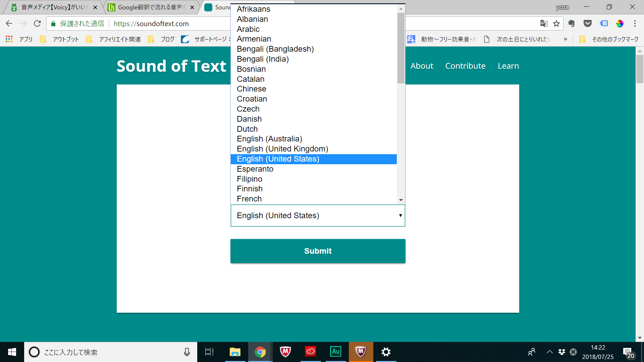Show more bookmarks with the chevron
Viewport: 644px width, 362px height.
coord(566,39)
